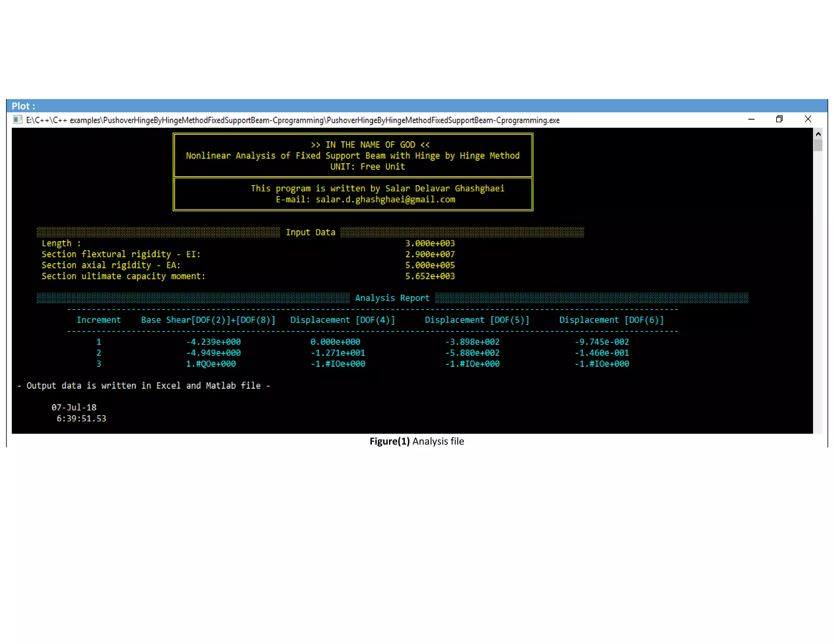
Task: Click row 3 DOF(6) value -1.#IOe+000
Action: click(602, 364)
